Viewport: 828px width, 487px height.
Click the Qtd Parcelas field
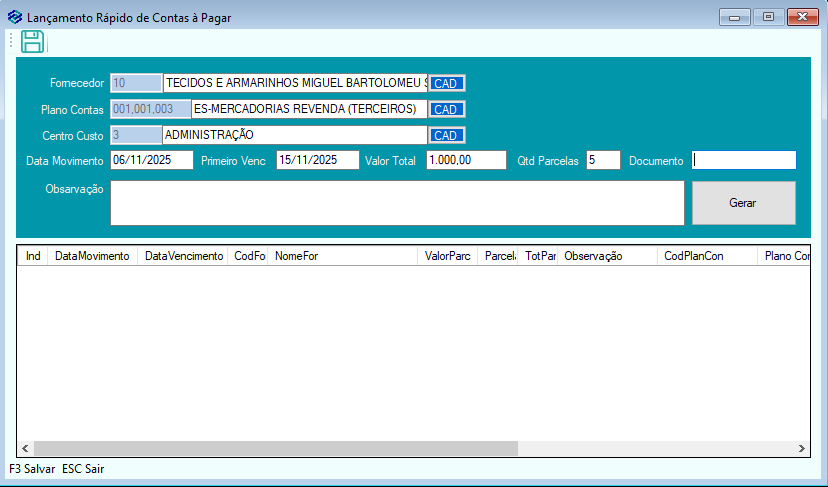click(603, 161)
